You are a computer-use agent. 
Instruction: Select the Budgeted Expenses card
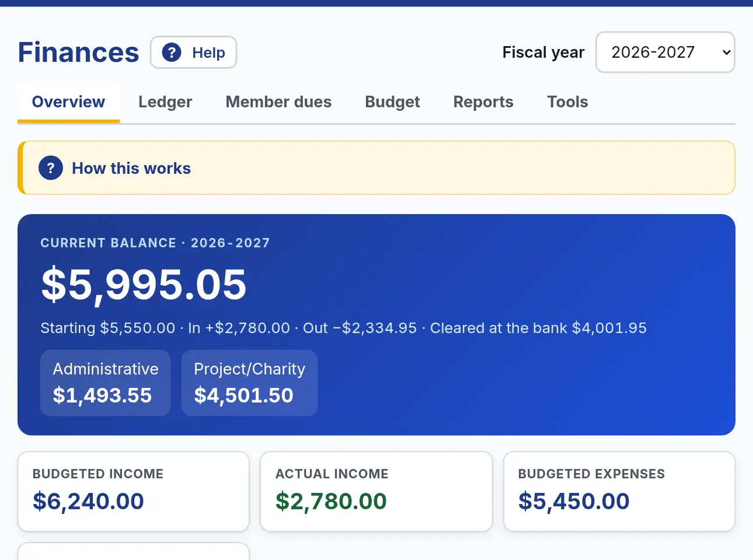(619, 491)
